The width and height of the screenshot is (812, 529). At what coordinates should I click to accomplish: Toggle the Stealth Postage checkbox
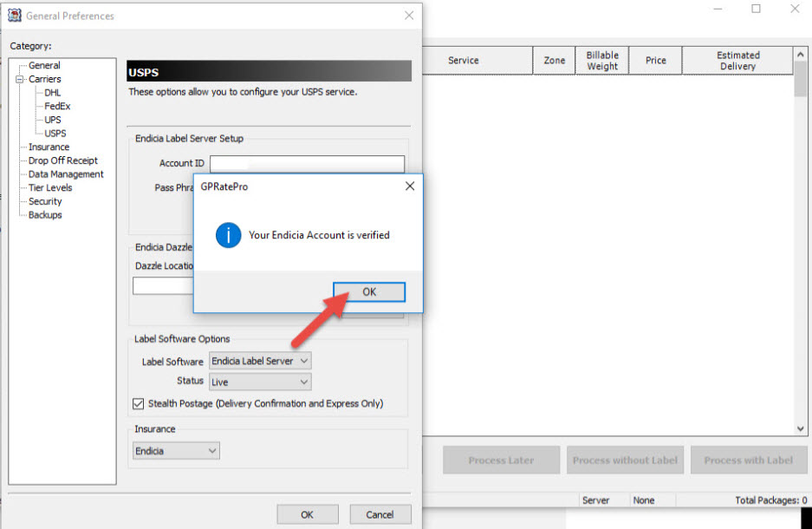[x=139, y=403]
